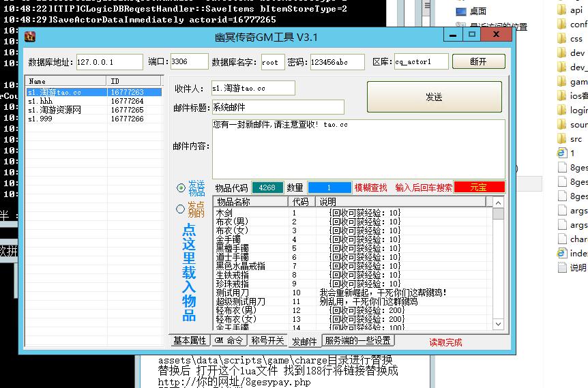Open the GM 命令 tab
This screenshot has width=588, height=388.
(228, 341)
